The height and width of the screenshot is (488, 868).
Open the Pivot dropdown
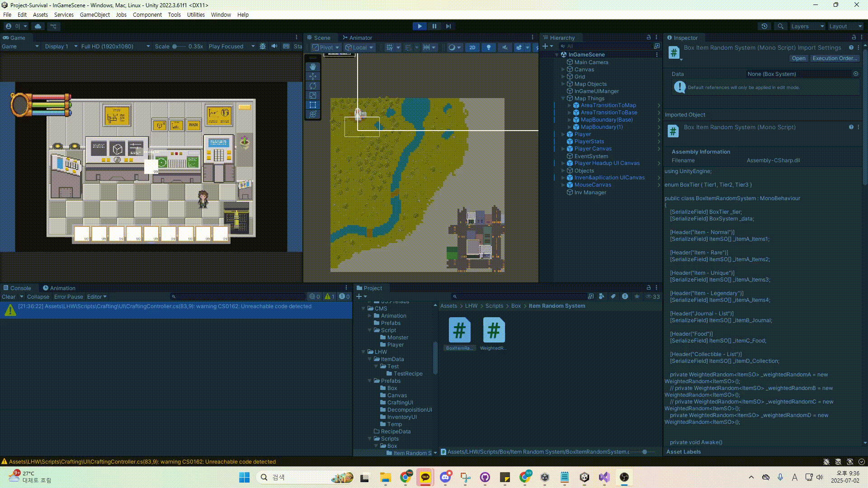click(x=325, y=47)
